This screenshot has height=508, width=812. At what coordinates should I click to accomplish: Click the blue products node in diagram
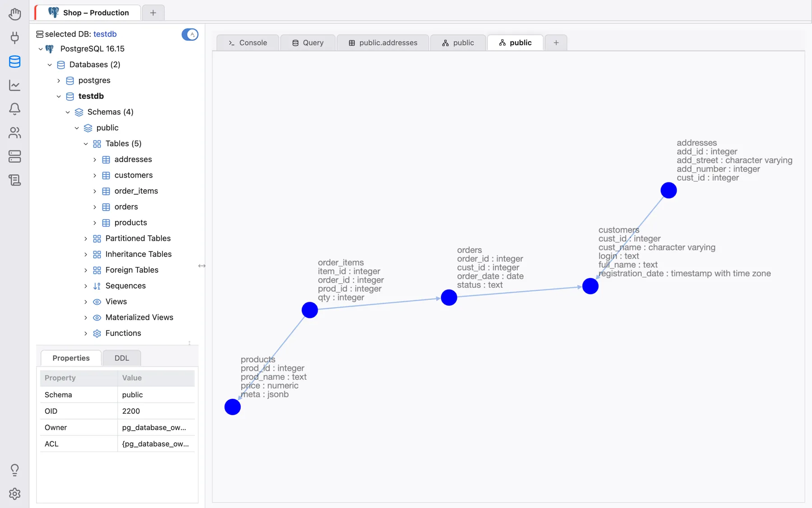(232, 407)
